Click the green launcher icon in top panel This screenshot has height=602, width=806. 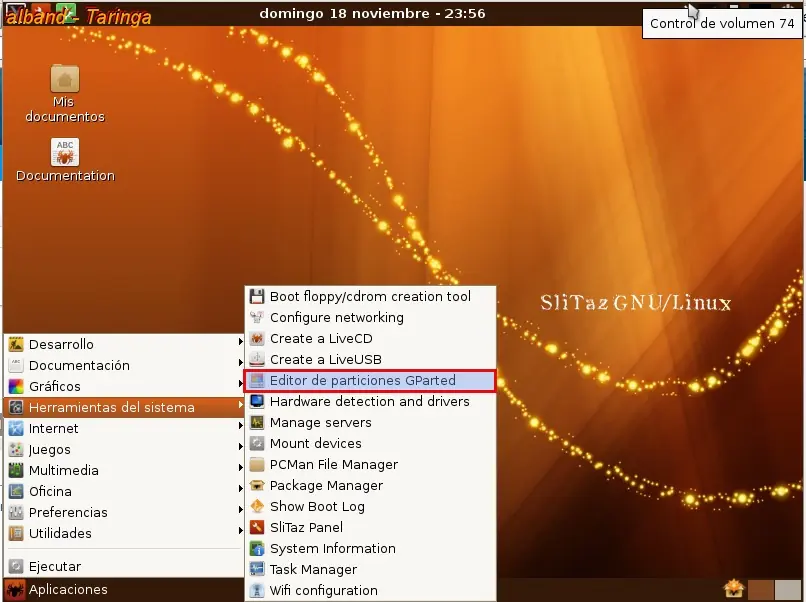point(66,11)
